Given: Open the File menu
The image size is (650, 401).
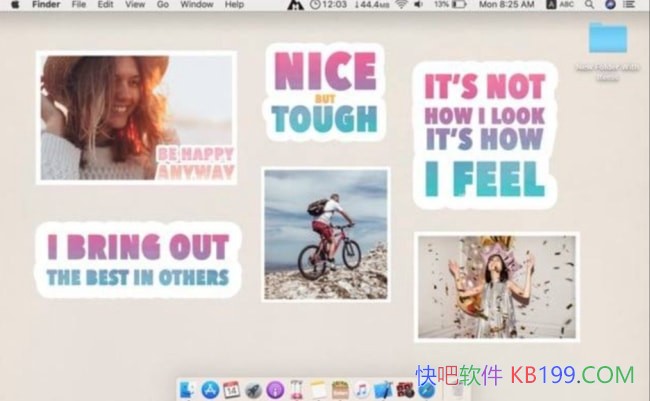Looking at the screenshot, I should [x=79, y=5].
